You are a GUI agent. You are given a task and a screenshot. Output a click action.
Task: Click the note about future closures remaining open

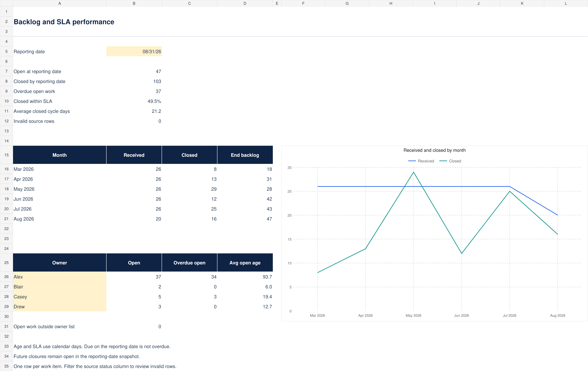point(77,356)
